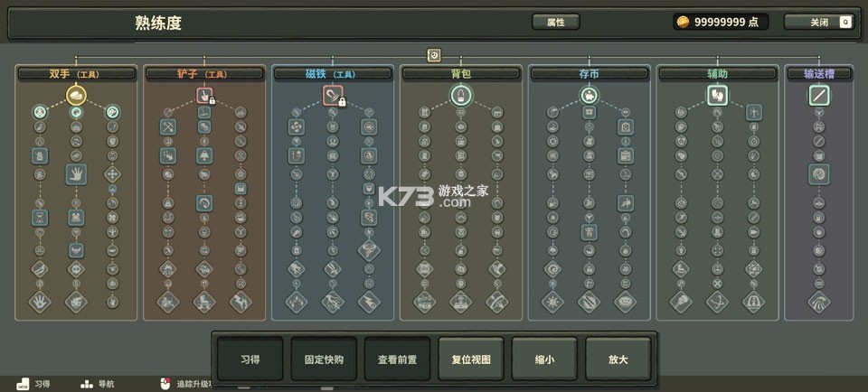Pick the tornado square node in 磁铁
This screenshot has height=392, width=868.
(369, 218)
